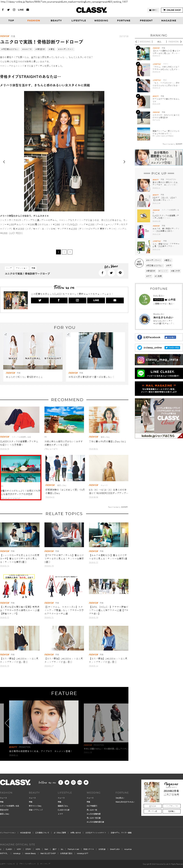Open the red sweater recommended article thumbnail

[20, 420]
